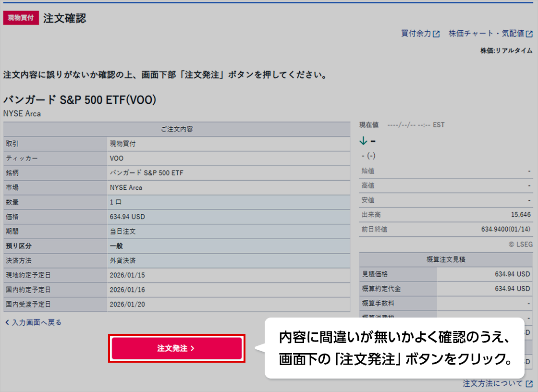
Task: Click the green down-arrow price indicator
Action: coord(363,141)
